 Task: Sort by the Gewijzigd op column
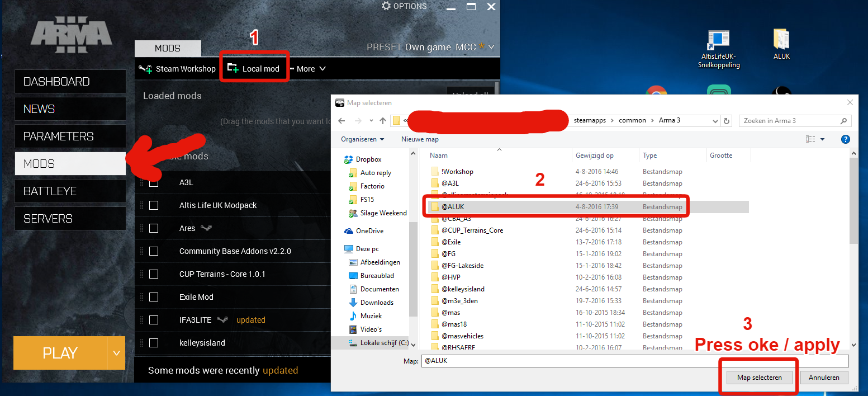pyautogui.click(x=606, y=155)
